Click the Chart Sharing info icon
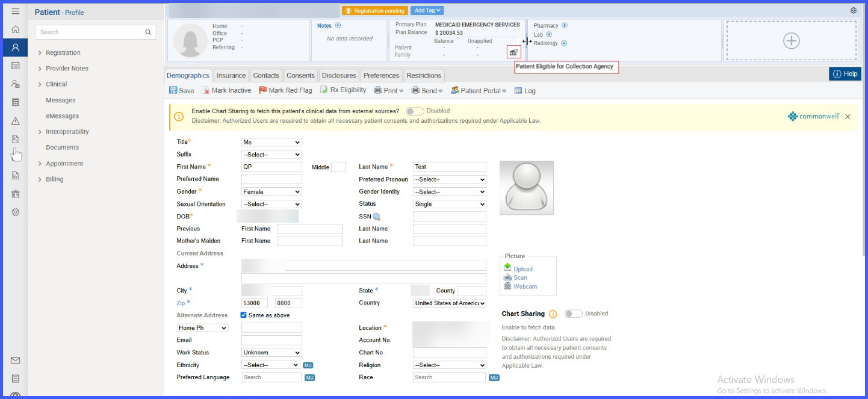Viewport: 868px width, 399px height. point(553,314)
